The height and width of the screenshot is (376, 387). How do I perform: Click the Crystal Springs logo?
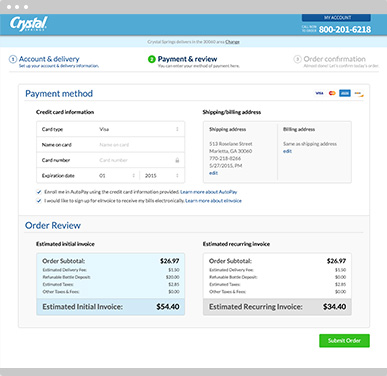29,24
